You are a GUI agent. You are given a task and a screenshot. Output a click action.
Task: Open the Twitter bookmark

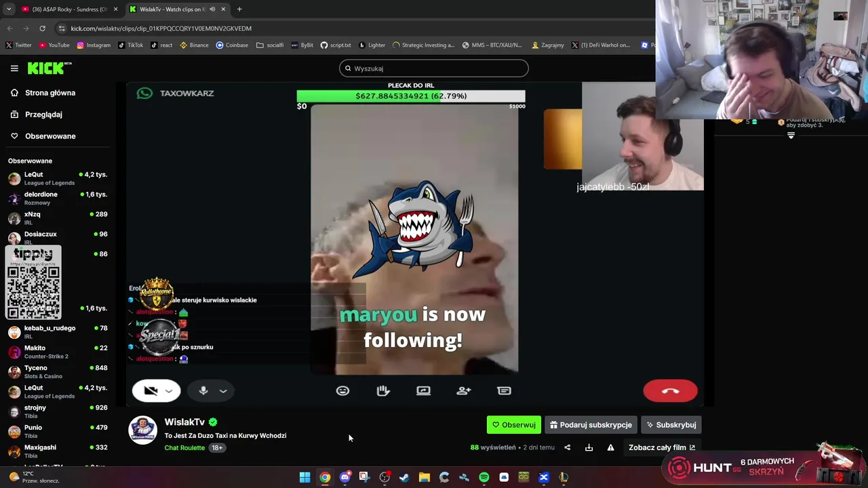(18, 45)
